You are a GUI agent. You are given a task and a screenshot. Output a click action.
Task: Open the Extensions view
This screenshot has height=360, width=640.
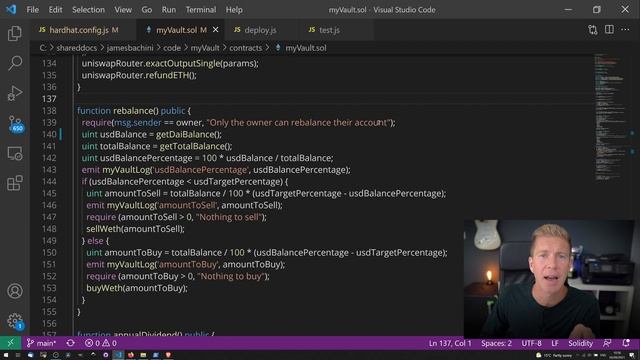tap(15, 183)
